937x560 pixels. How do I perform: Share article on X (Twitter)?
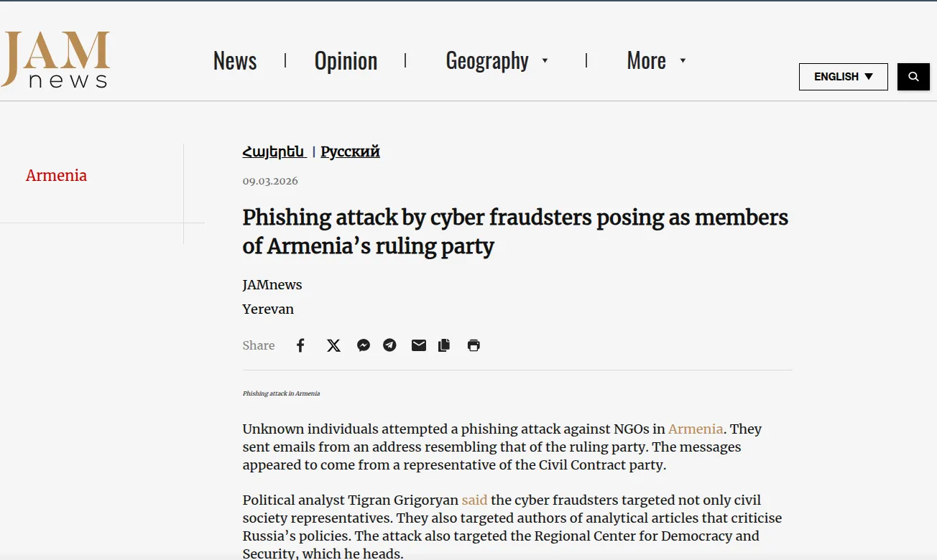[333, 345]
